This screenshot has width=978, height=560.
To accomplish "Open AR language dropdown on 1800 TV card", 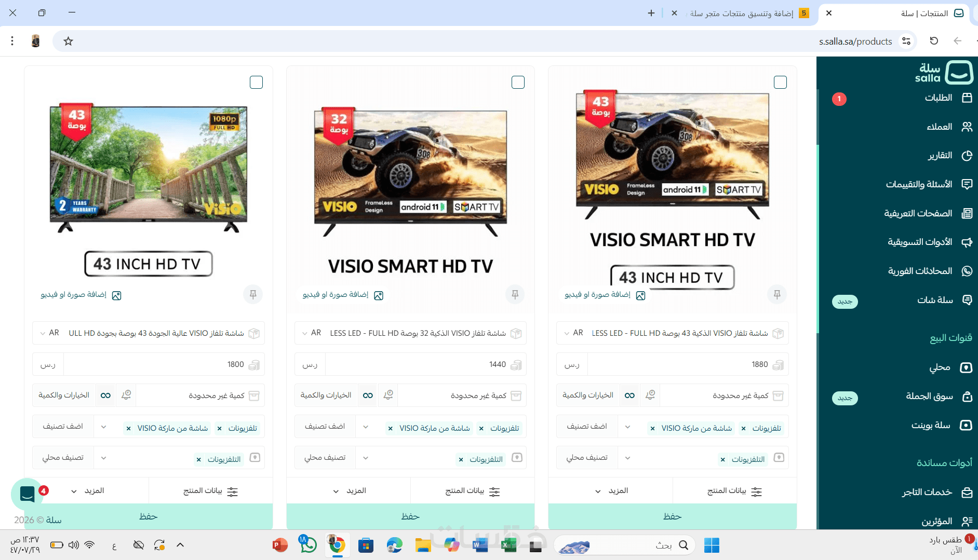I will (x=49, y=333).
